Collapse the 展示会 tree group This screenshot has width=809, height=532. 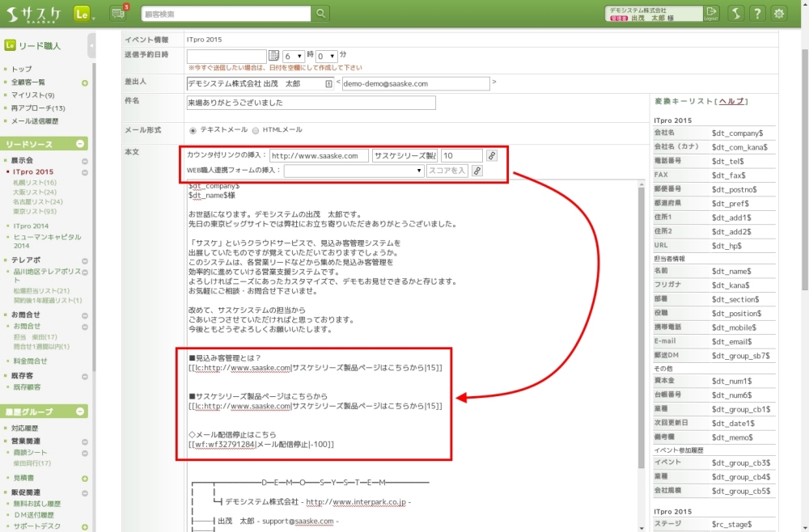85,161
